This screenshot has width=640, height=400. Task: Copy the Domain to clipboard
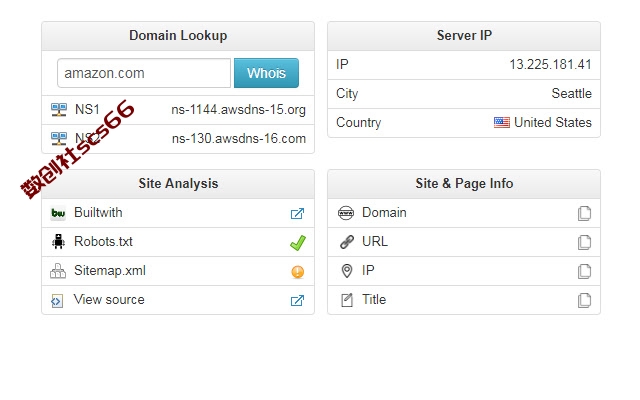[x=584, y=213]
